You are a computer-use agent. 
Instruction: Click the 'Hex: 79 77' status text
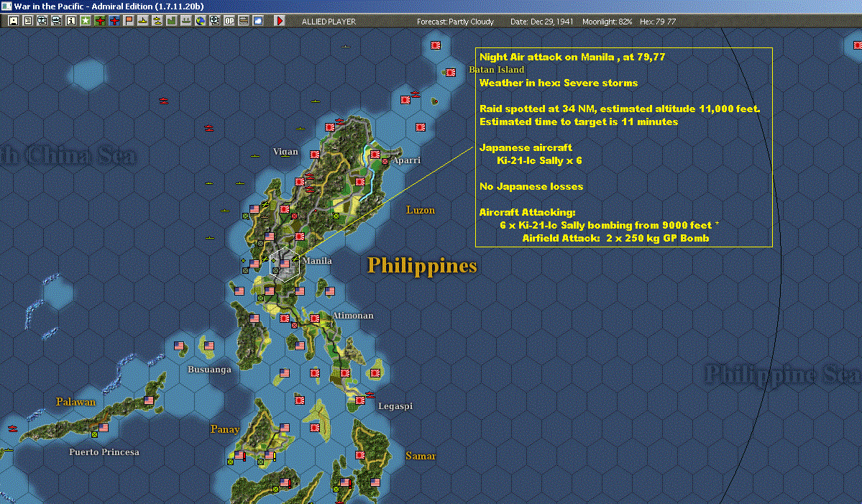658,22
